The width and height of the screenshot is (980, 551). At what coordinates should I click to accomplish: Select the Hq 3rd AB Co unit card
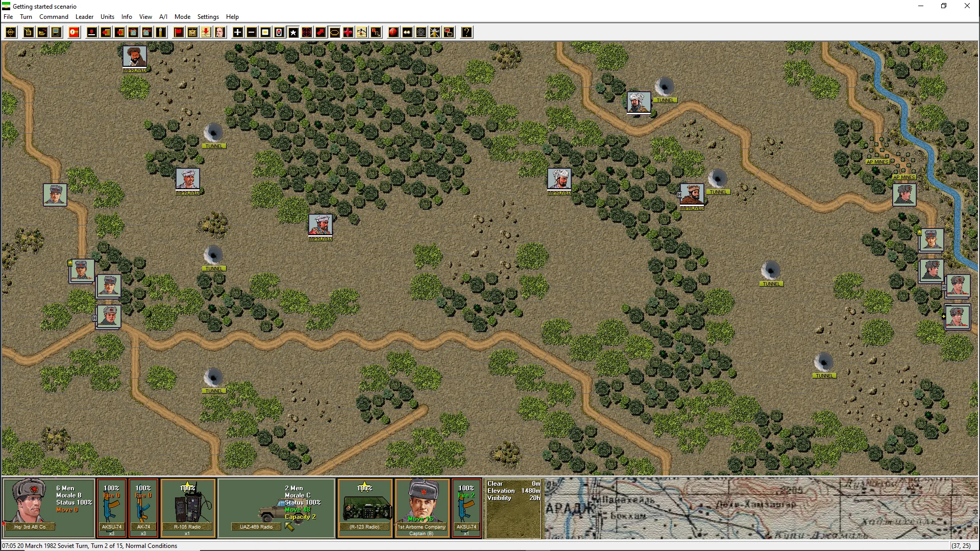[x=48, y=508]
